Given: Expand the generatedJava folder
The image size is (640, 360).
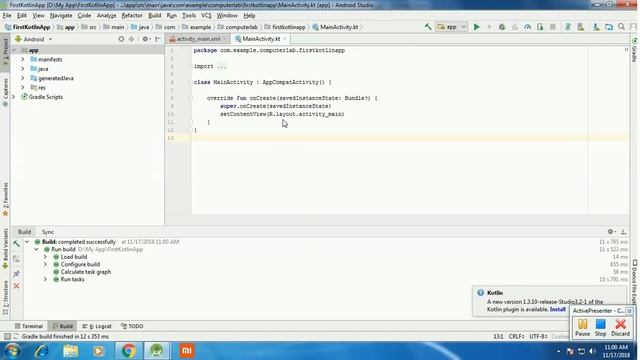Looking at the screenshot, I should (x=23, y=78).
